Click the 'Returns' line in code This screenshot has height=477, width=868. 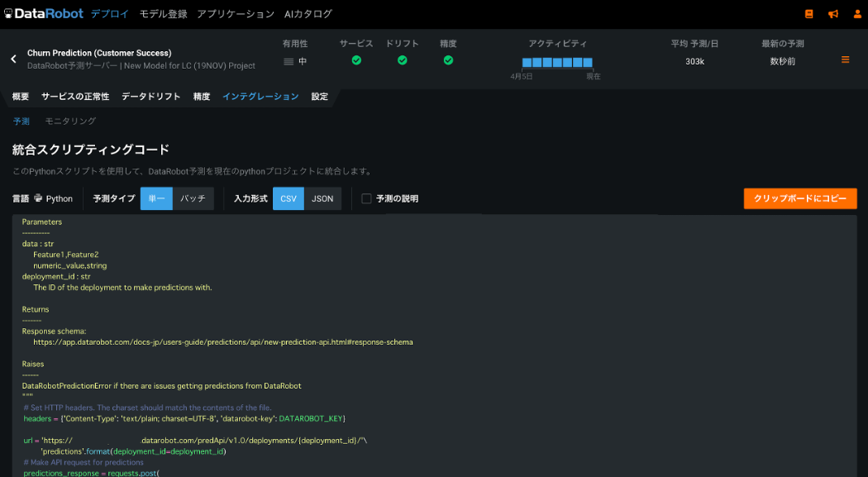pos(36,309)
